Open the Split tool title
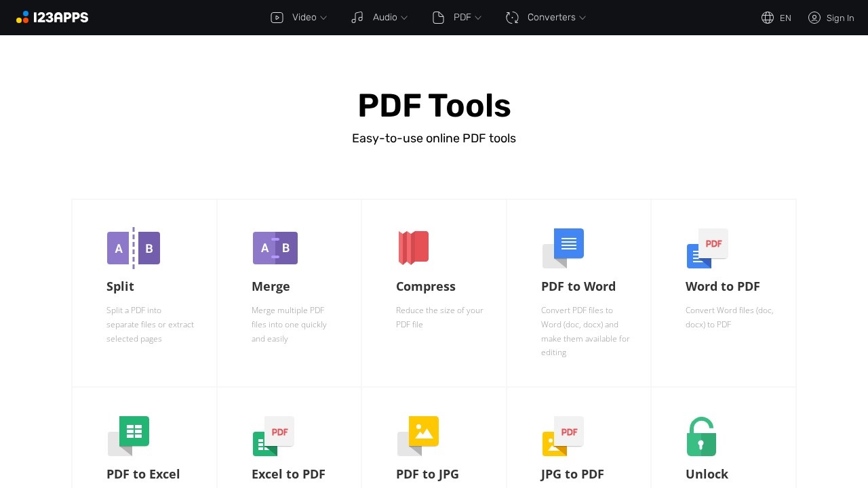Screen dimensions: 868x488 (120, 286)
